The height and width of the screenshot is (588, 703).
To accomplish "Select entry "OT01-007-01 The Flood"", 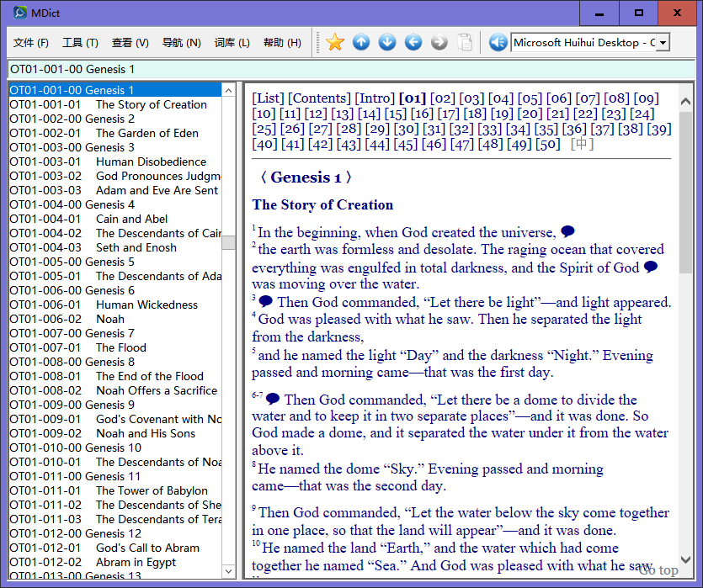I will point(115,348).
